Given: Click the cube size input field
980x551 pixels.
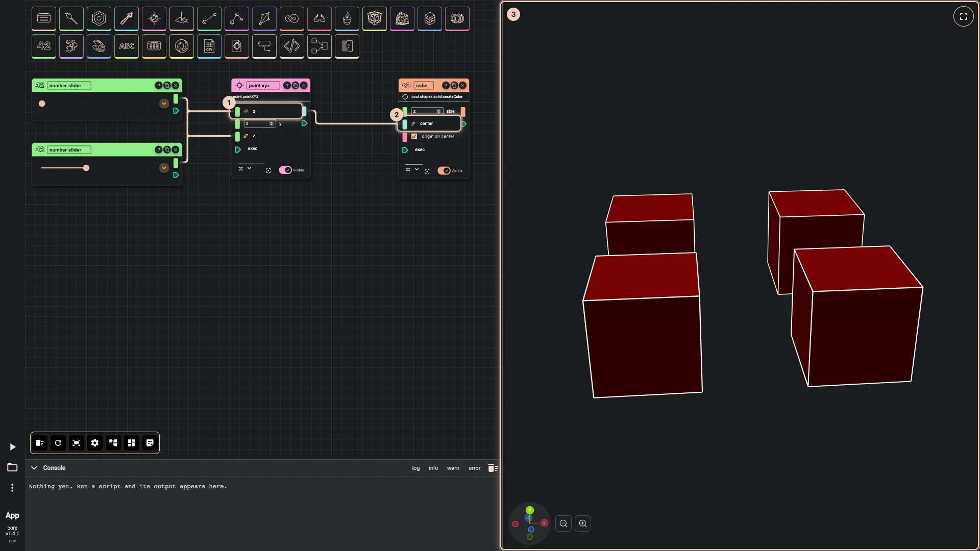Looking at the screenshot, I should (x=427, y=111).
